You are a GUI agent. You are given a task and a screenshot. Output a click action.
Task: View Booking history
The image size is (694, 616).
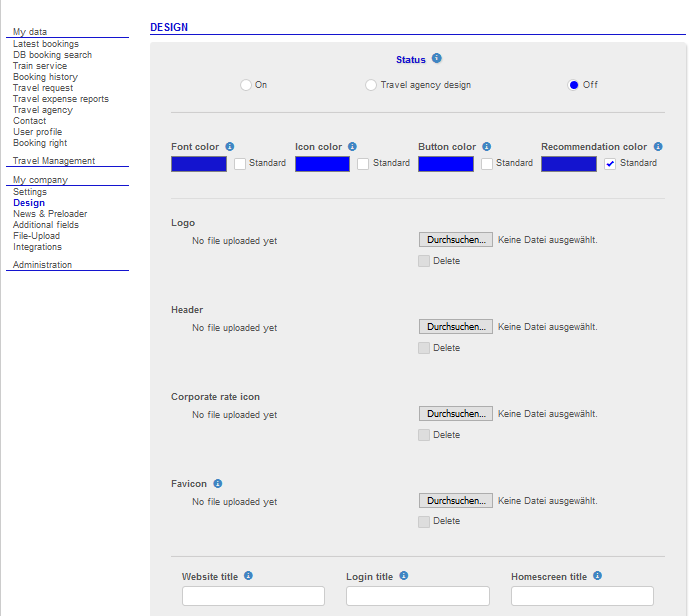coord(46,77)
